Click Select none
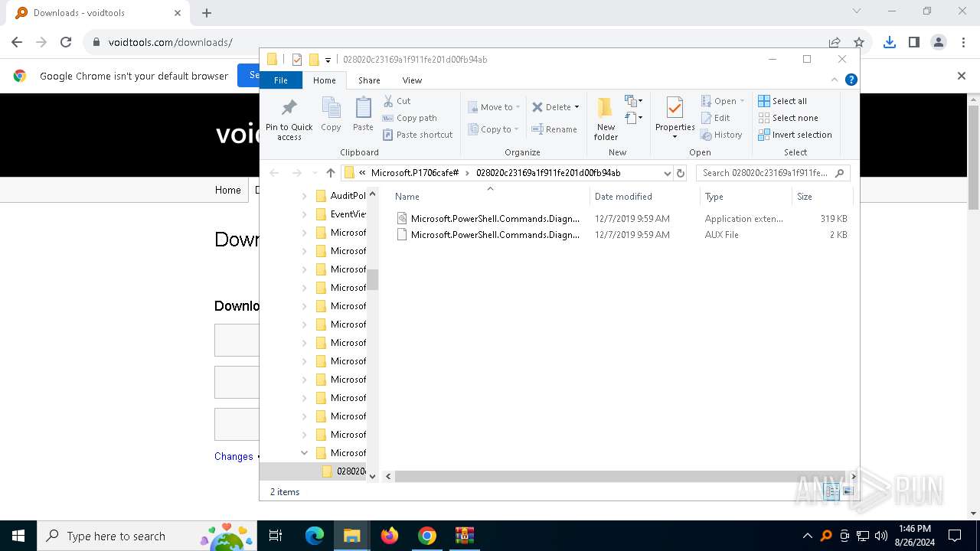This screenshot has height=551, width=980. tap(788, 118)
